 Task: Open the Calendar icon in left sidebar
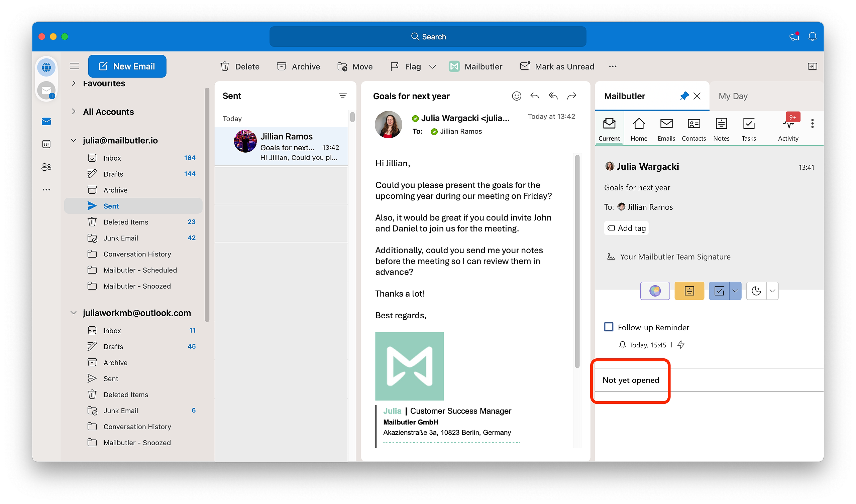(46, 144)
